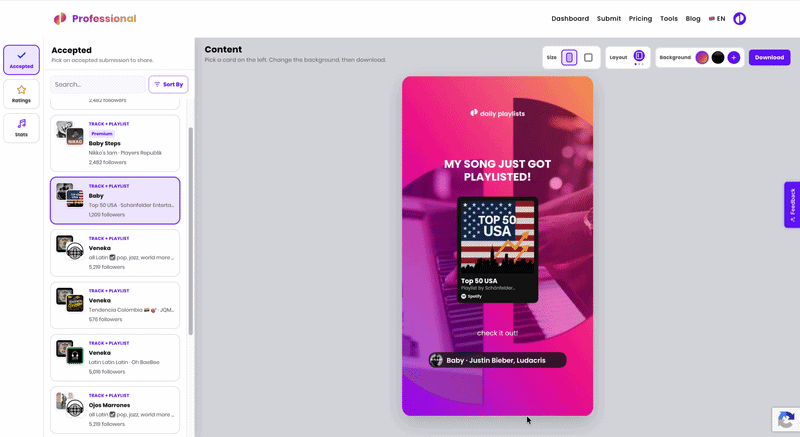
Task: Select the Baby Top 50 USA card
Action: pyautogui.click(x=115, y=200)
